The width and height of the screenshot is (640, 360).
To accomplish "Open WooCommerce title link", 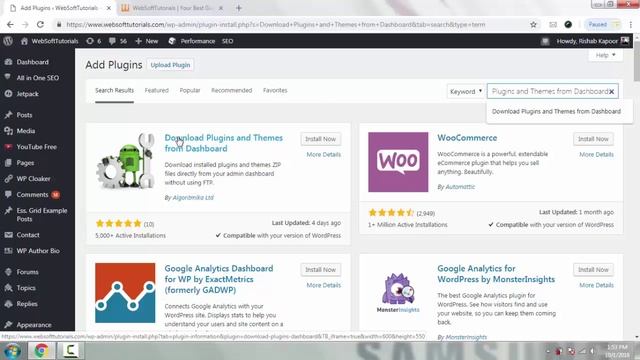I will (x=467, y=138).
